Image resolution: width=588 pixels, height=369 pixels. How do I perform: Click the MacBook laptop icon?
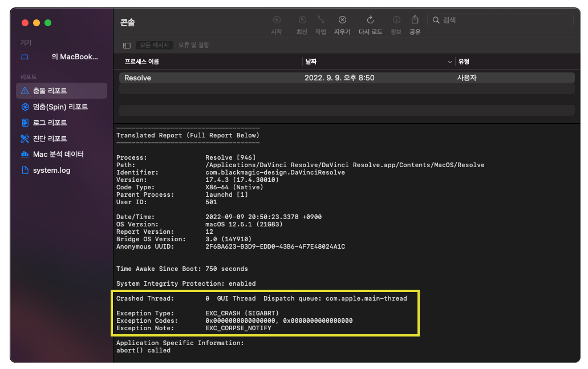coord(25,57)
